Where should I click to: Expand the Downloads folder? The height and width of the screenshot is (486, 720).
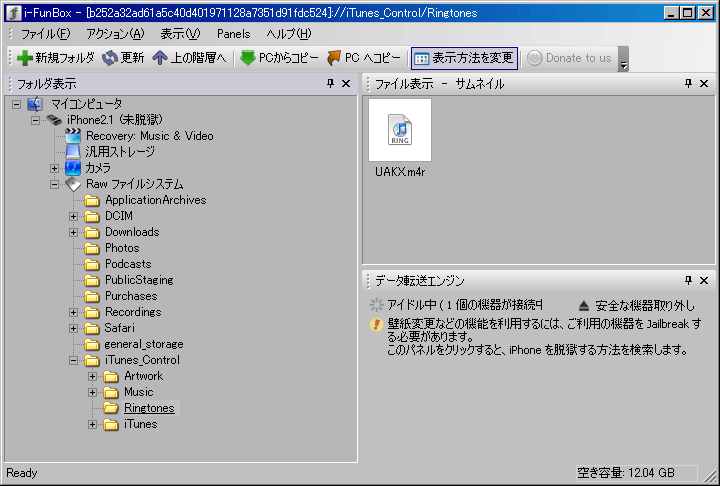tap(73, 232)
